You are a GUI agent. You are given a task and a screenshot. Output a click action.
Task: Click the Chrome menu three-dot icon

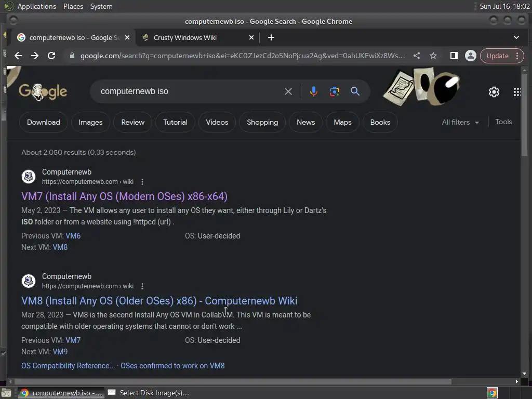tap(517, 56)
